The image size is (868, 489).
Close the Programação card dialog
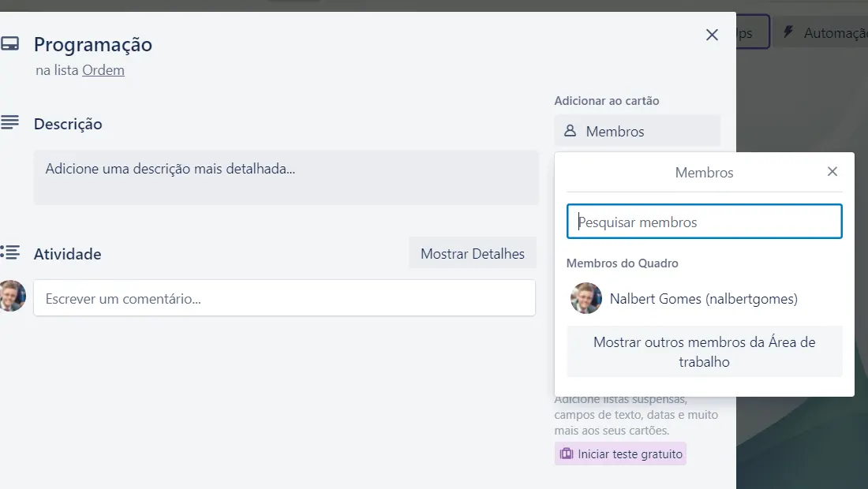coord(712,35)
